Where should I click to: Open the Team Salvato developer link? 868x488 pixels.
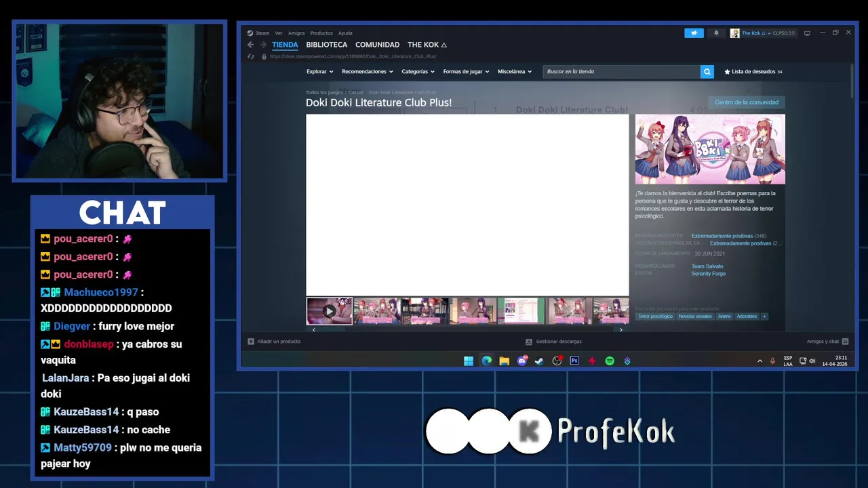tap(707, 266)
